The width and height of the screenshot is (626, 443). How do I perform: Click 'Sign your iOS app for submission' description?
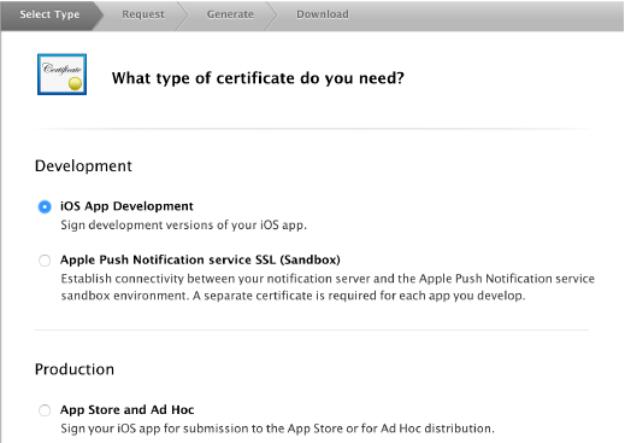pyautogui.click(x=277, y=429)
